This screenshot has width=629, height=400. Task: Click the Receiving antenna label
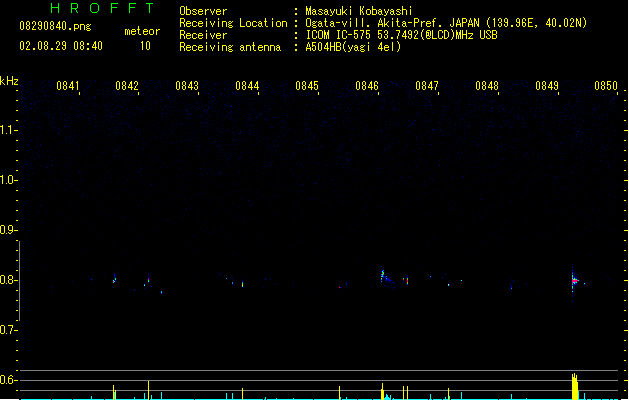pos(230,47)
